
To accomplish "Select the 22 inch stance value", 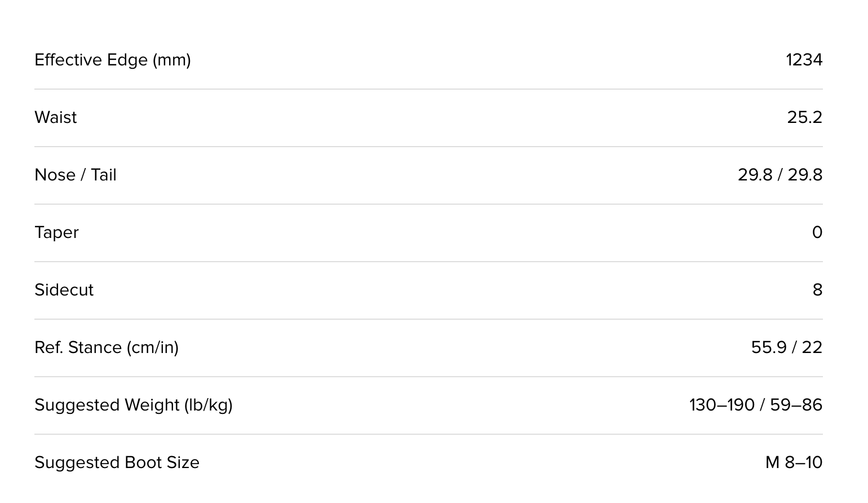I will (812, 347).
